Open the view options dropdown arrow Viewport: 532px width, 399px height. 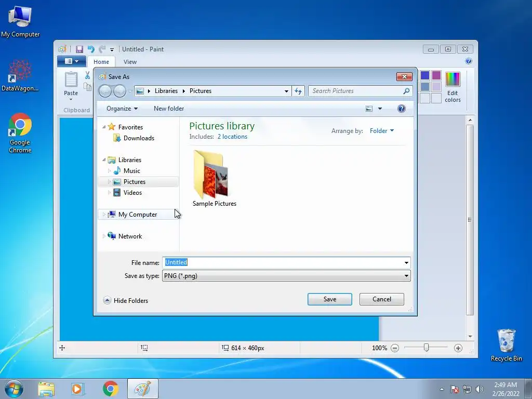(380, 109)
